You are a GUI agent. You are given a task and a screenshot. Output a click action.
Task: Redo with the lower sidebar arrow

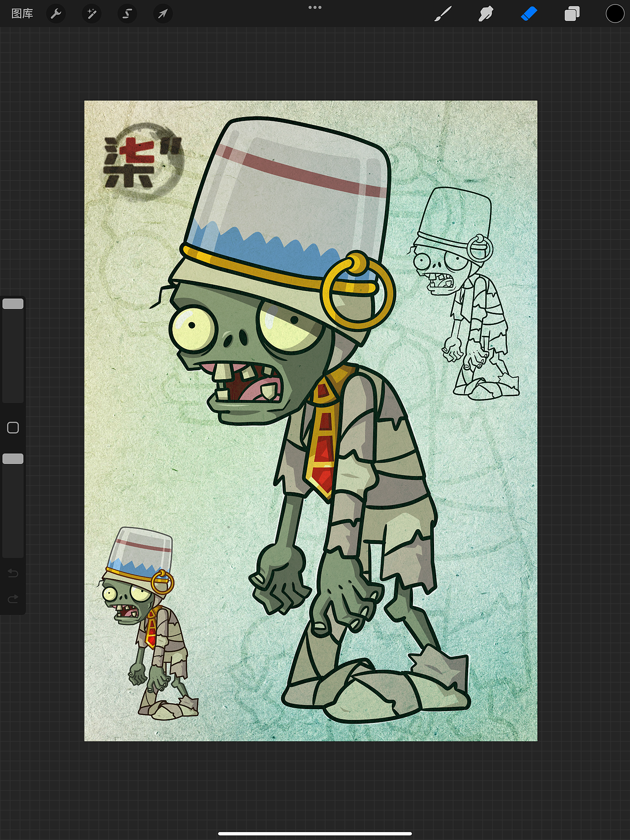click(x=13, y=599)
